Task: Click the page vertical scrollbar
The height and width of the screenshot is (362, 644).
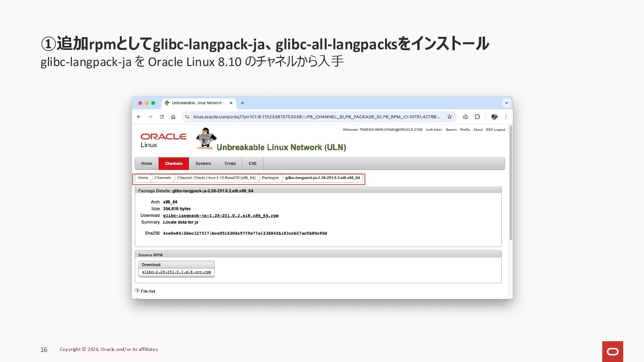Action: (x=511, y=183)
